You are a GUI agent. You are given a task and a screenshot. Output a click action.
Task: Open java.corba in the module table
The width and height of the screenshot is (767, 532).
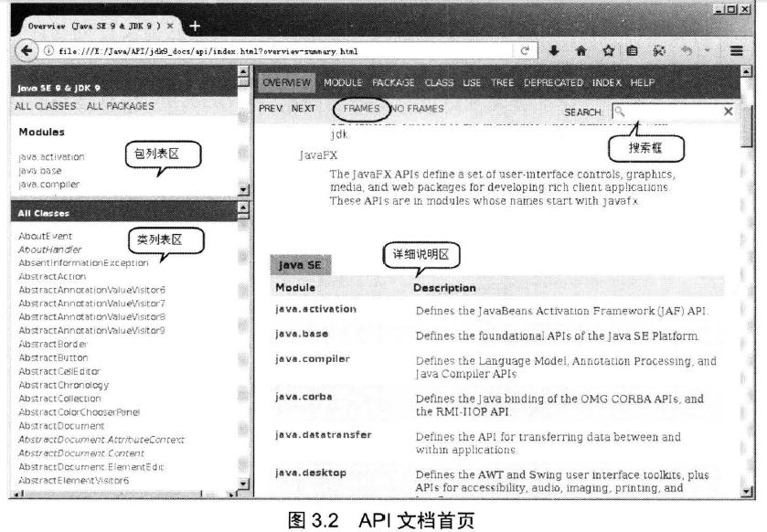pos(304,397)
